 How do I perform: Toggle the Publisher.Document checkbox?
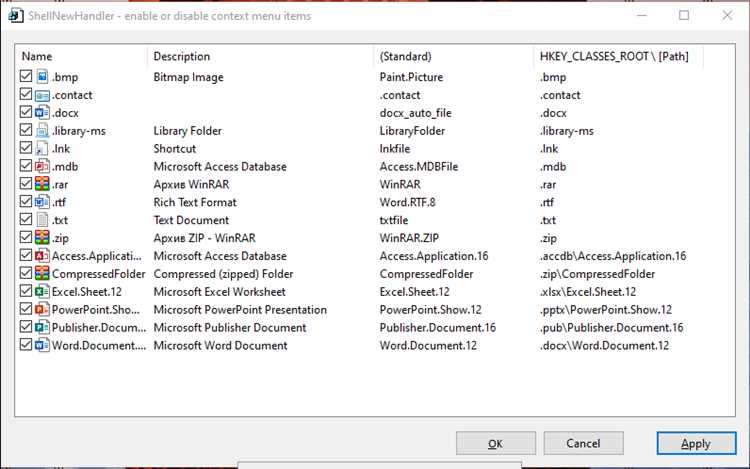tap(26, 327)
